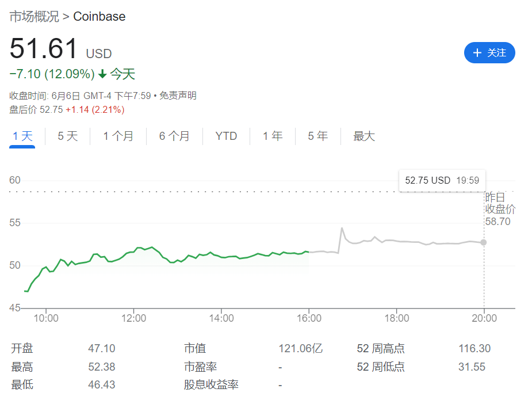
Task: Switch chart to 1 年 range
Action: (x=273, y=136)
